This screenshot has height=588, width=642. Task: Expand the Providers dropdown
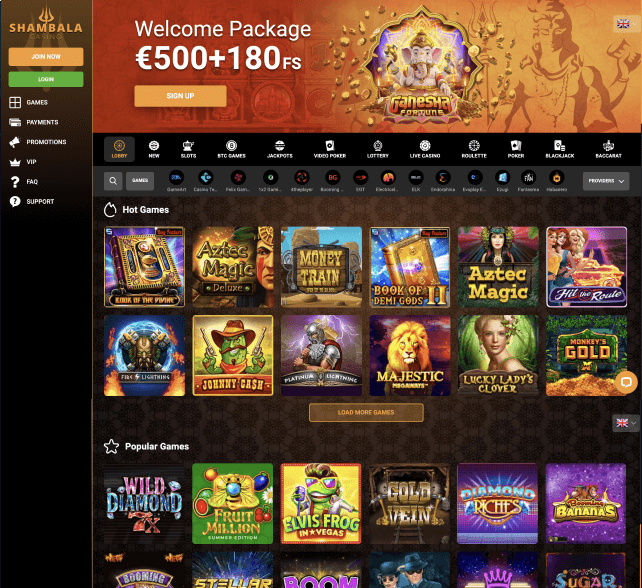pos(606,181)
